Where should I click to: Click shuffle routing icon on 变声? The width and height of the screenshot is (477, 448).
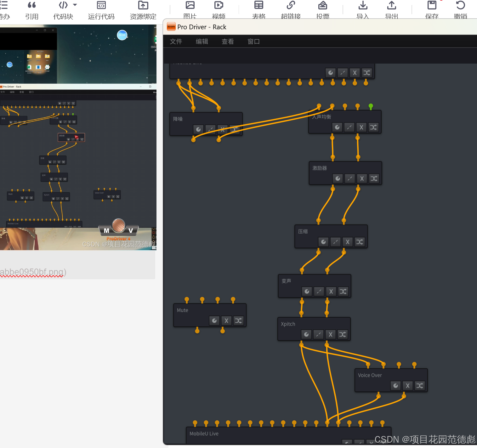pos(343,292)
